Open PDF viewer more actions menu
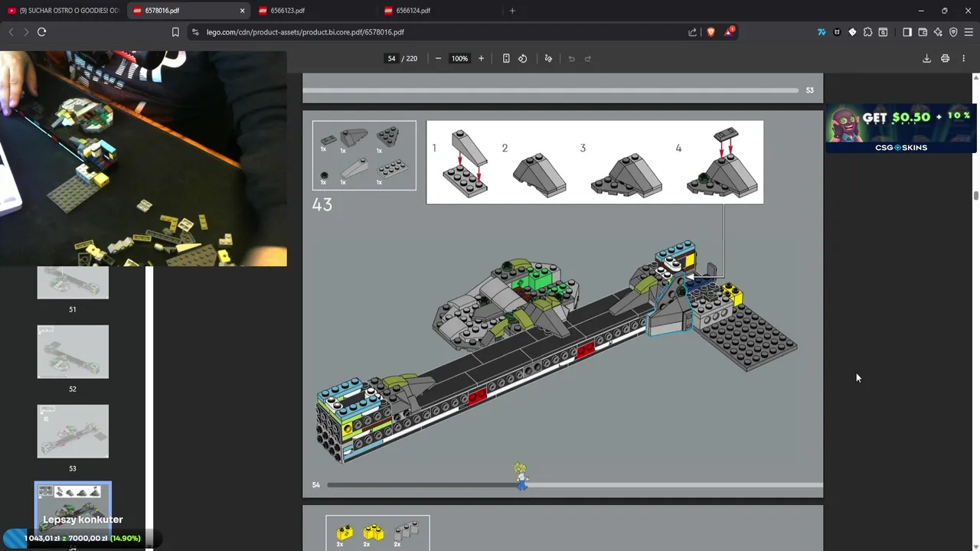Image resolution: width=980 pixels, height=551 pixels. (963, 58)
